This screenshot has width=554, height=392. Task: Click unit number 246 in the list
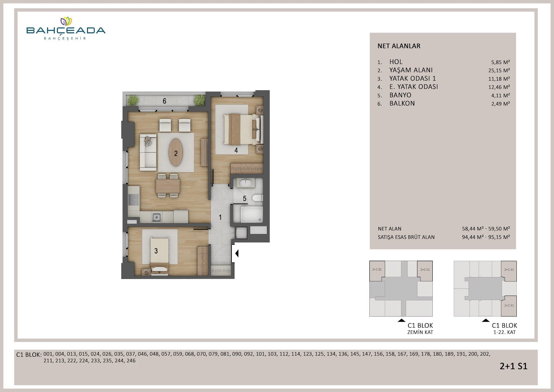pyautogui.click(x=131, y=361)
